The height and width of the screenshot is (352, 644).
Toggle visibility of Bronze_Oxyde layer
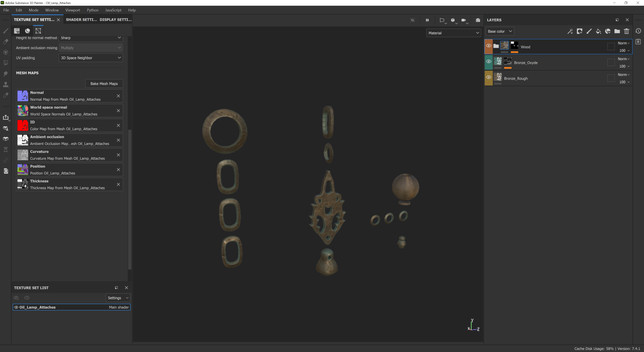point(488,61)
